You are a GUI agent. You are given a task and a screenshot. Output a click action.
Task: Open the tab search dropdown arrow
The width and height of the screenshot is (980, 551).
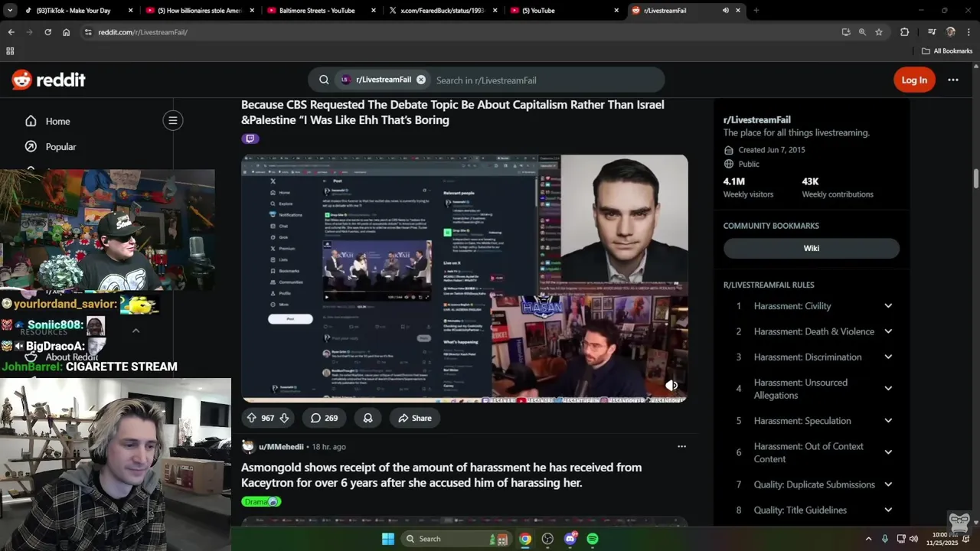[10, 11]
